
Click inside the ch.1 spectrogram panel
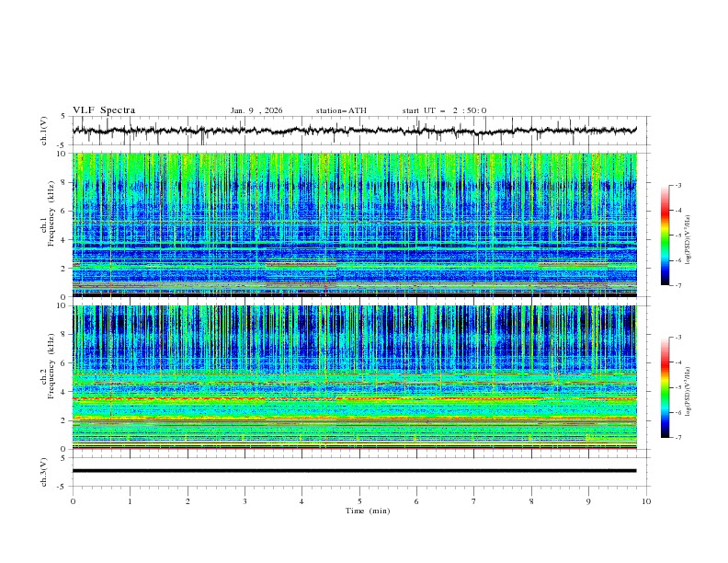[355, 224]
